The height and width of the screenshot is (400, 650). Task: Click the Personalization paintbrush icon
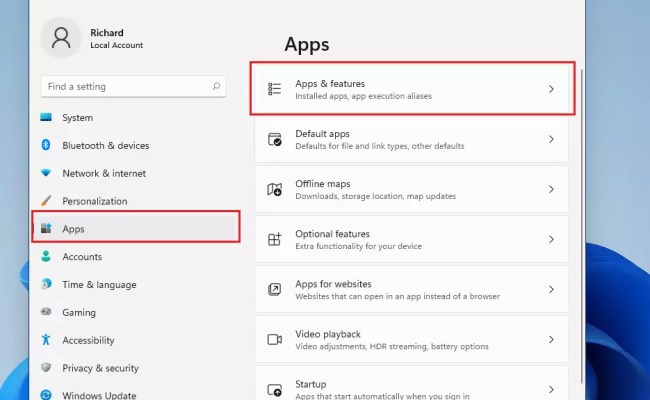[46, 201]
